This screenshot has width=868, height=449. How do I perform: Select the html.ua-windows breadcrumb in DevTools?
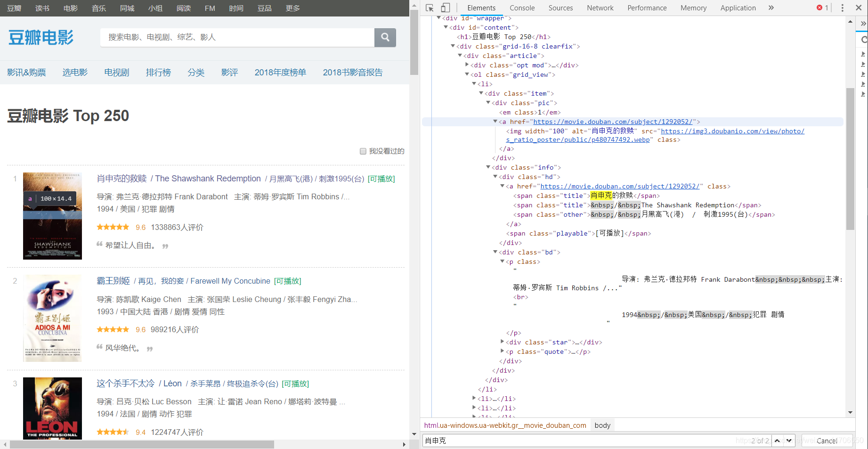click(505, 425)
